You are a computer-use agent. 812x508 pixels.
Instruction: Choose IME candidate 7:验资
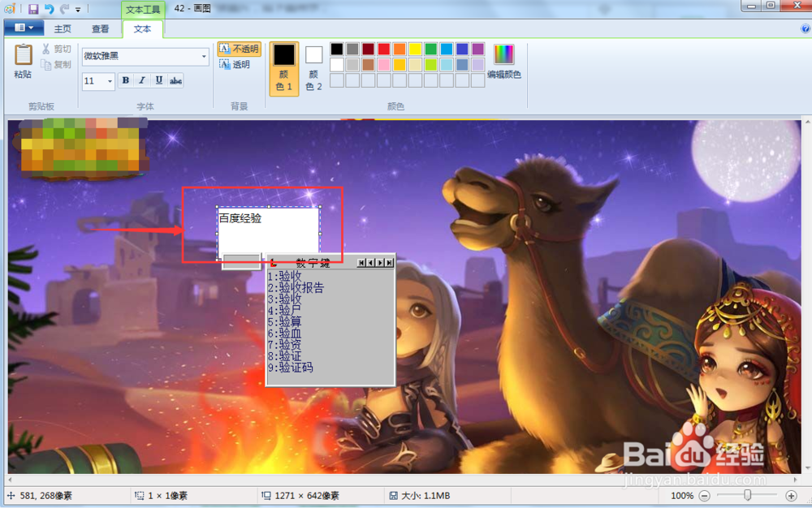(x=285, y=345)
